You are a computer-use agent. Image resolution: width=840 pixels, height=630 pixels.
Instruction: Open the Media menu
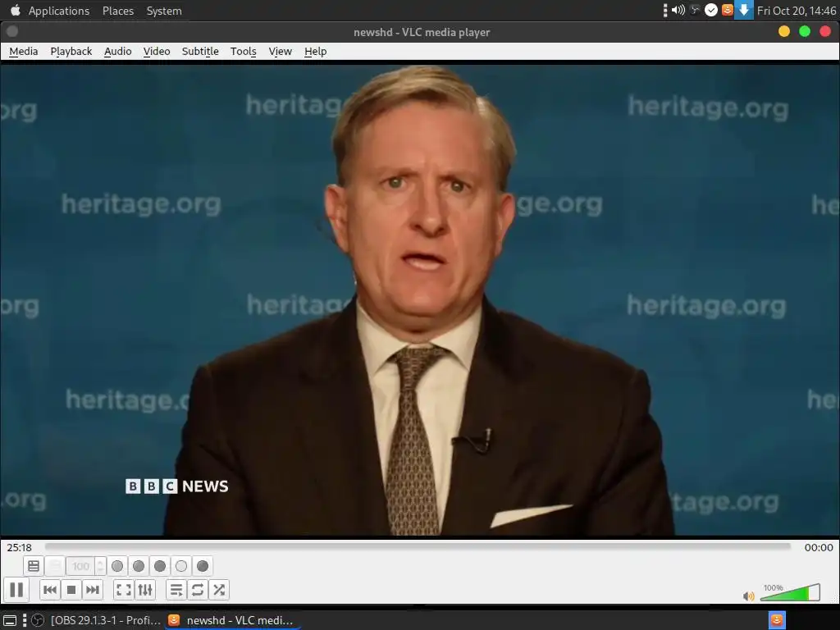pos(24,51)
